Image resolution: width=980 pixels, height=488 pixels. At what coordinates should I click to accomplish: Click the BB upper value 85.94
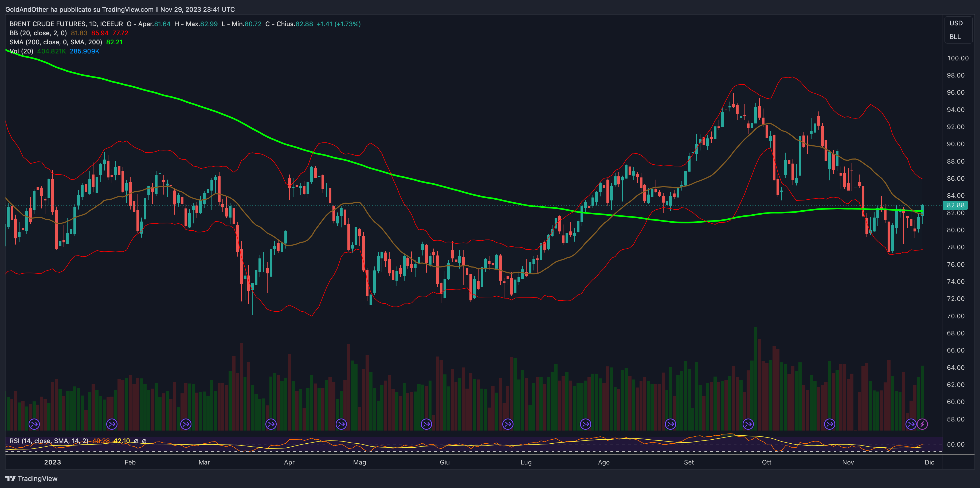(x=100, y=33)
